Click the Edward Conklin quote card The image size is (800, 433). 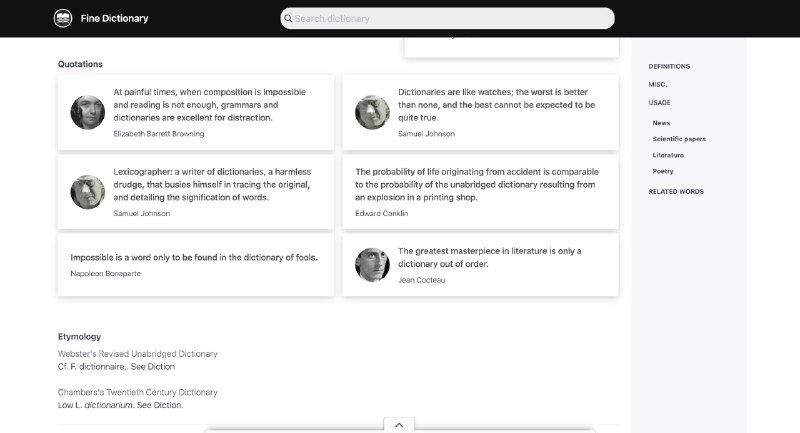[480, 191]
